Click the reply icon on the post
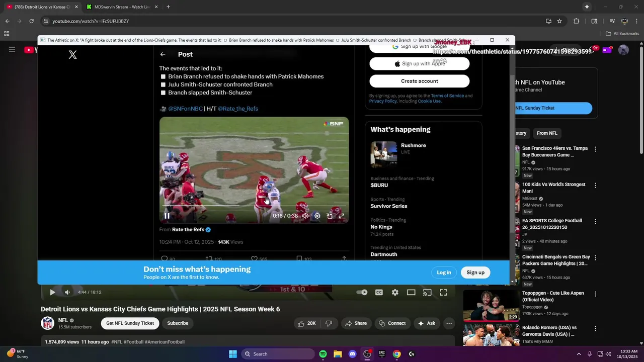This screenshot has height=362, width=644. point(164,259)
